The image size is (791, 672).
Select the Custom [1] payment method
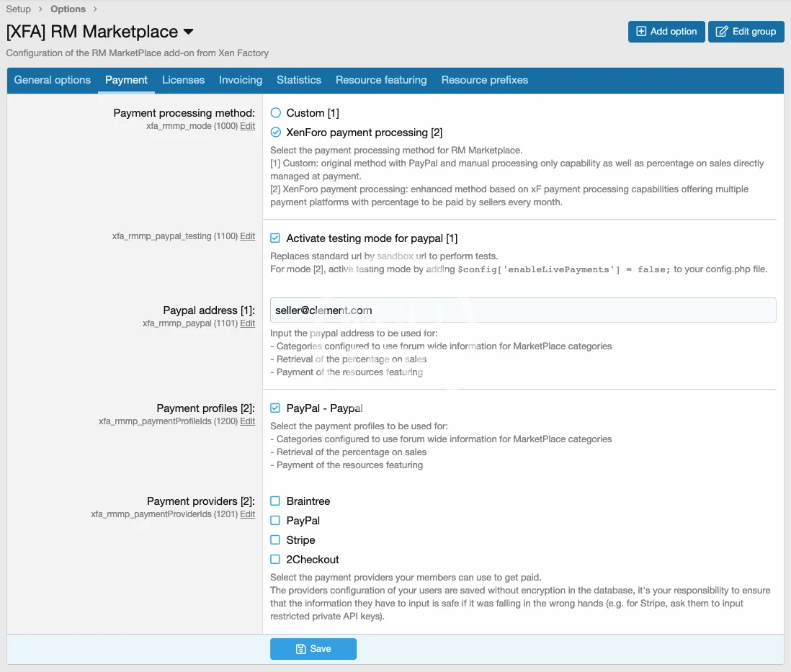click(276, 113)
